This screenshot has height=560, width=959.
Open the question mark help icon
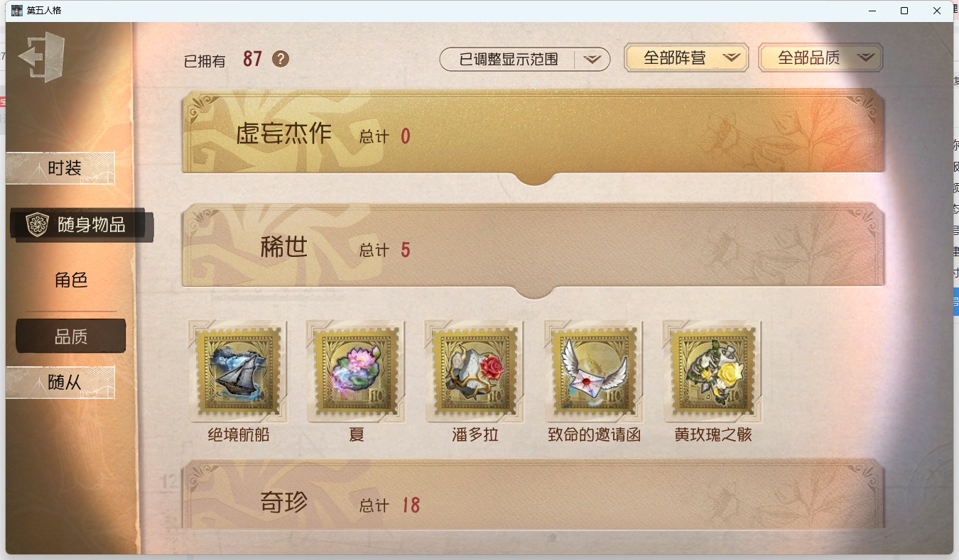281,59
